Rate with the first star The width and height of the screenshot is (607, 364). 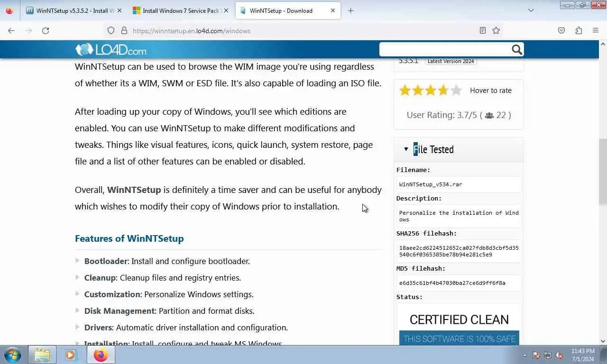coord(405,90)
